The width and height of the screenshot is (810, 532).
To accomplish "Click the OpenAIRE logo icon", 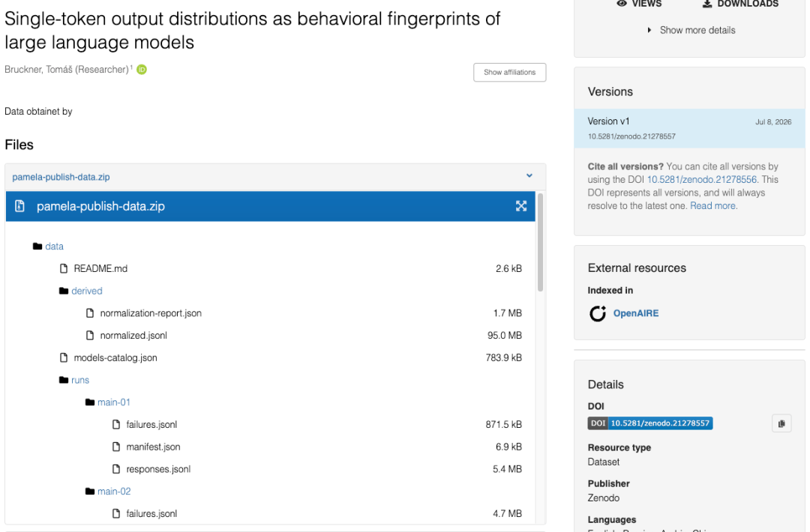I will 598,313.
